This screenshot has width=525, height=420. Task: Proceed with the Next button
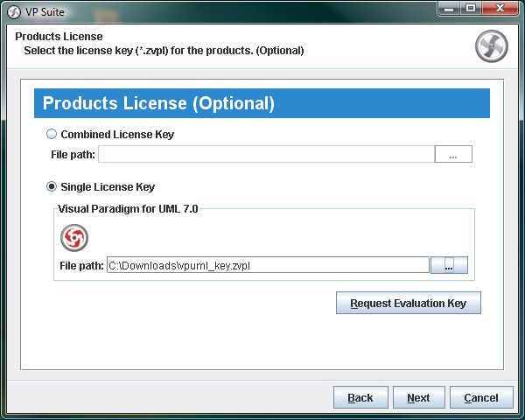pos(418,397)
